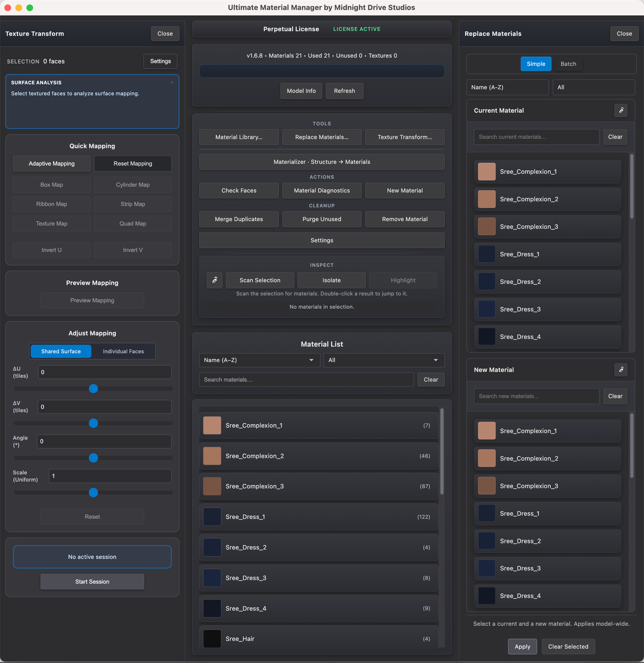The image size is (644, 663).
Task: Open Settings in Texture Transform panel
Action: (161, 61)
